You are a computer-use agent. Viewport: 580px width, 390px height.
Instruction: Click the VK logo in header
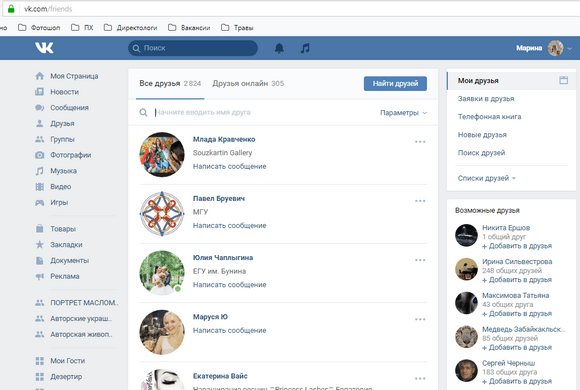[44, 48]
